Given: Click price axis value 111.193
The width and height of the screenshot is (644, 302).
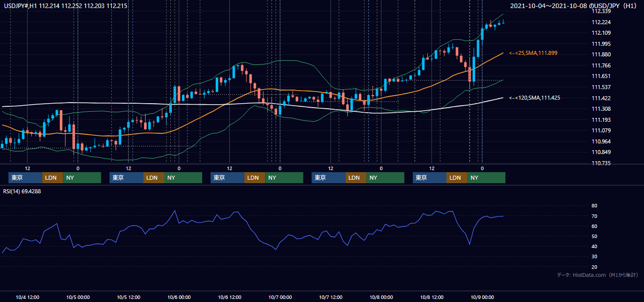Looking at the screenshot, I should coord(602,120).
